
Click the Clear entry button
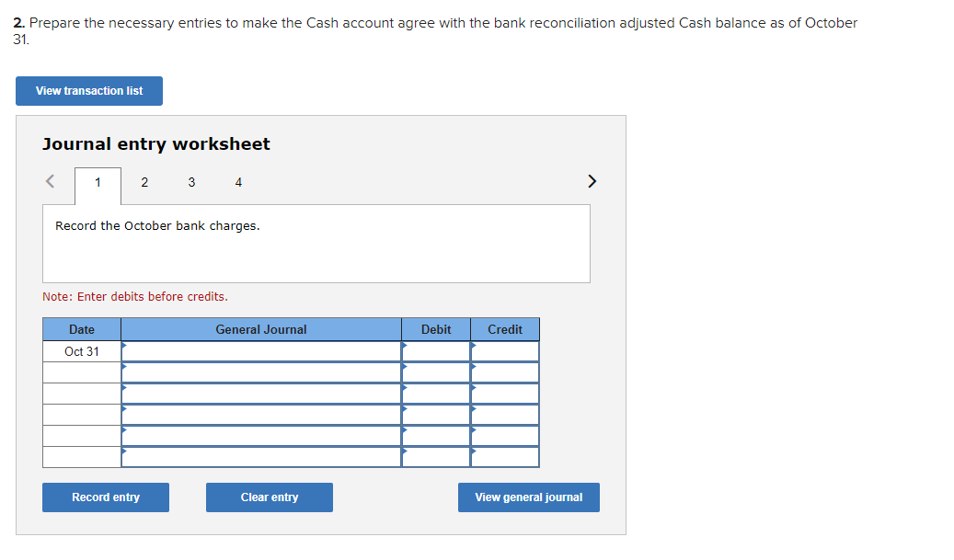[269, 497]
